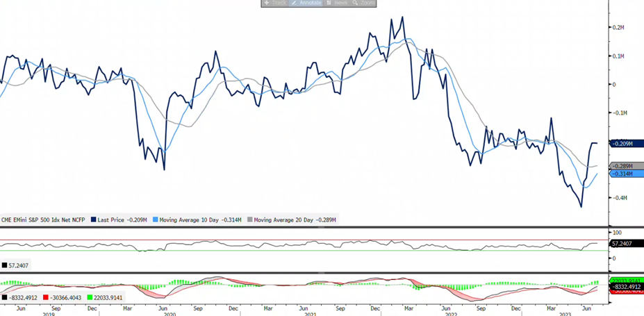This screenshot has height=316, width=644.
Task: Click the -0.289M gray axis tag
Action: 626,166
